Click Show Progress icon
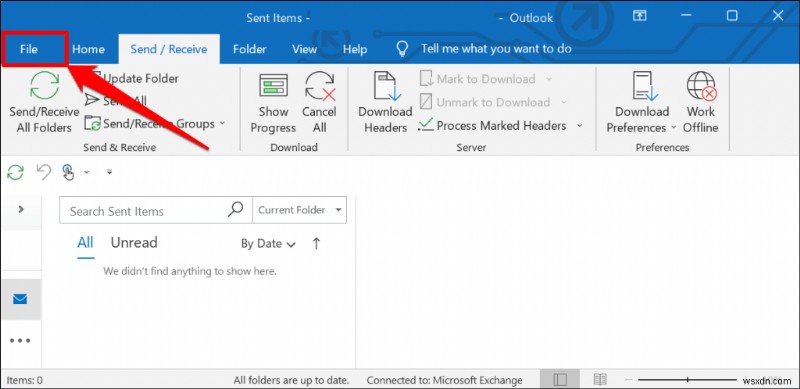This screenshot has width=800, height=389. tap(273, 85)
